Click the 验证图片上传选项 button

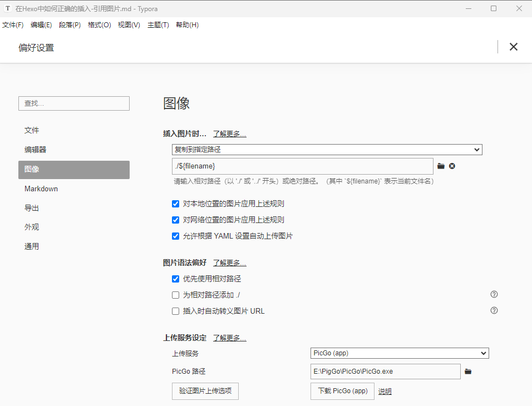coord(205,391)
